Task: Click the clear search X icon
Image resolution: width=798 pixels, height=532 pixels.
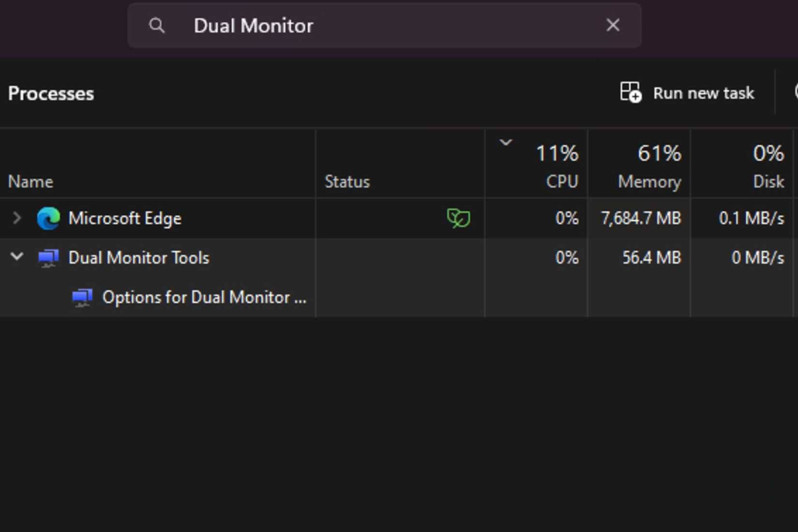Action: coord(612,25)
